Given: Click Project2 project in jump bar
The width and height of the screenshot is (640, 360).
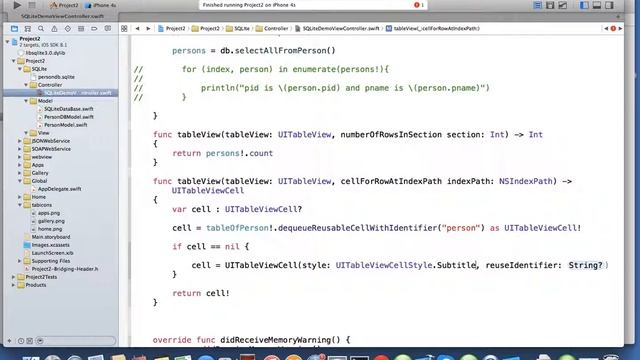Looking at the screenshot, I should [x=172, y=29].
